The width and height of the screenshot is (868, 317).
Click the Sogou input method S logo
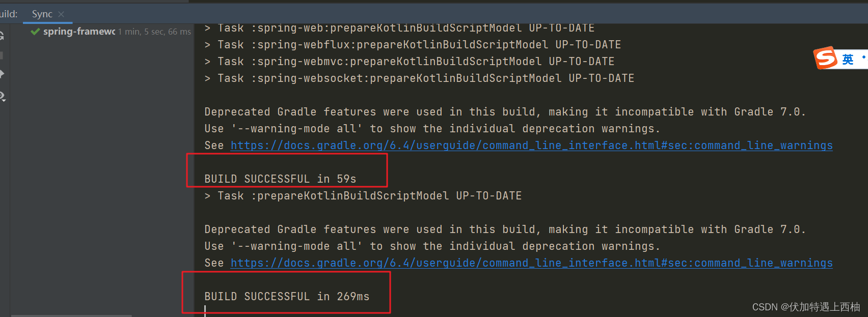click(826, 58)
